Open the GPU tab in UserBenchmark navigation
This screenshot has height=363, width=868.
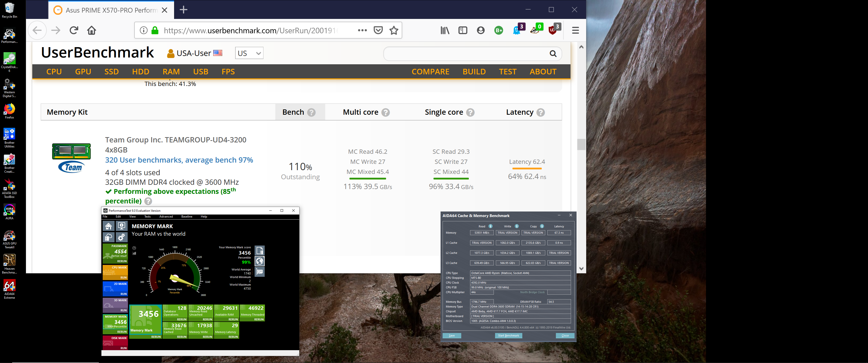pyautogui.click(x=83, y=72)
